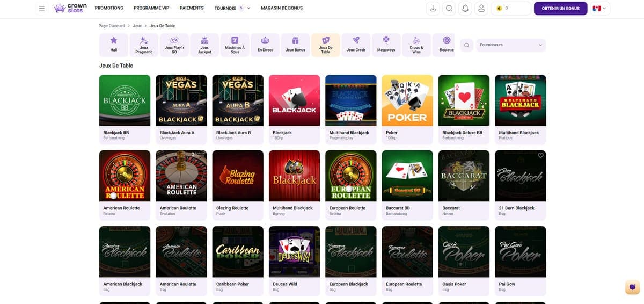Click the heart favorite icon on 21 Burn Blackjack

click(540, 156)
